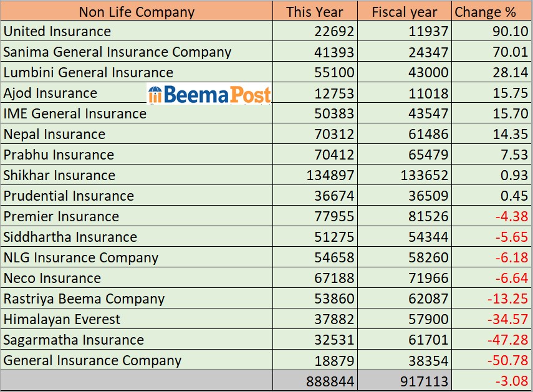The image size is (533, 392).
Task: Select Nepal Insurance change value 14.35
Action: click(x=510, y=134)
